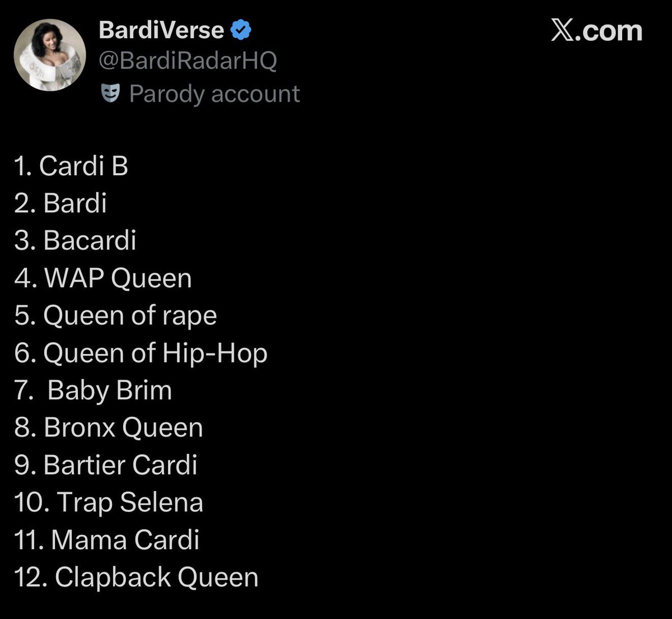
Task: Open the @BardiRadarHQ handle
Action: pyautogui.click(x=188, y=60)
